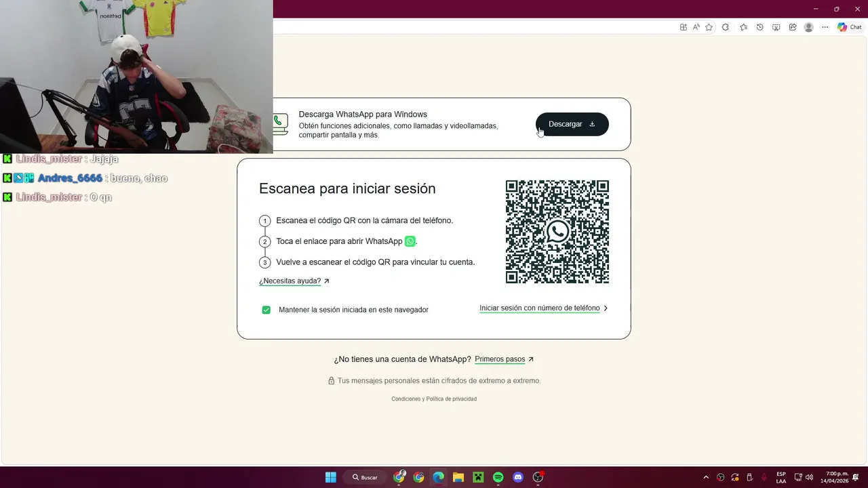
Task: Open the Edge split screen apps icon
Action: tap(683, 27)
